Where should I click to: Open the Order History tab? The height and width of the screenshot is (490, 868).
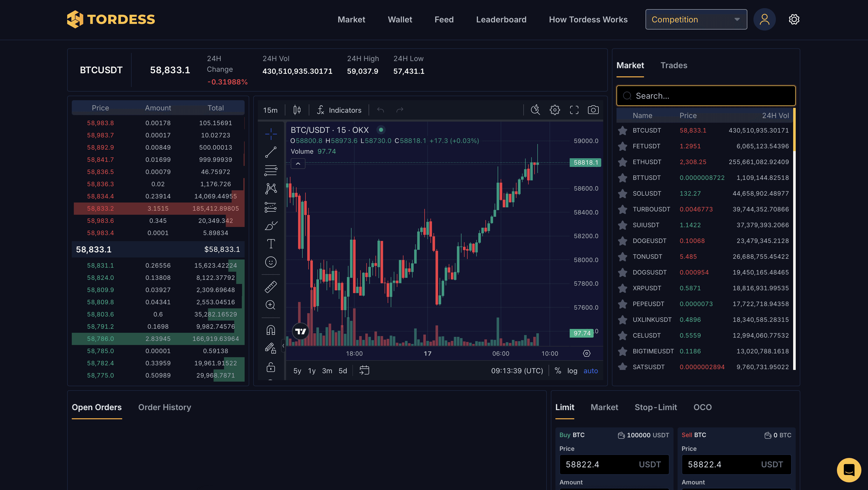click(164, 407)
